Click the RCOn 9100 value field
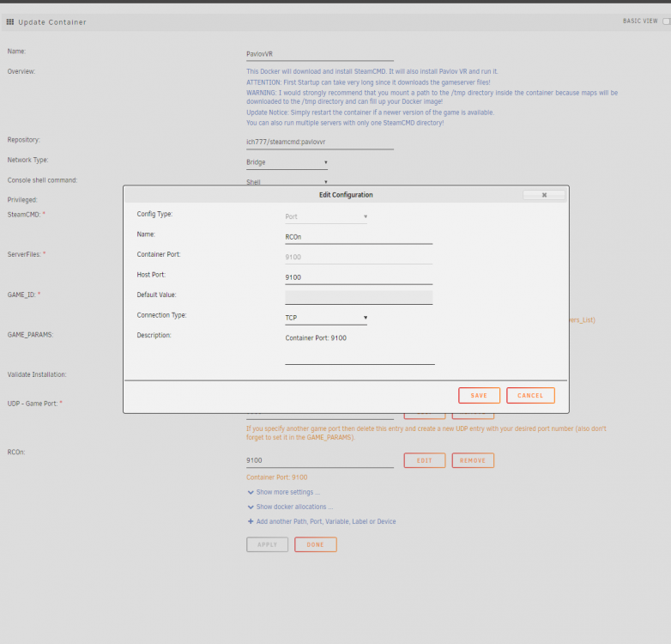 [320, 460]
